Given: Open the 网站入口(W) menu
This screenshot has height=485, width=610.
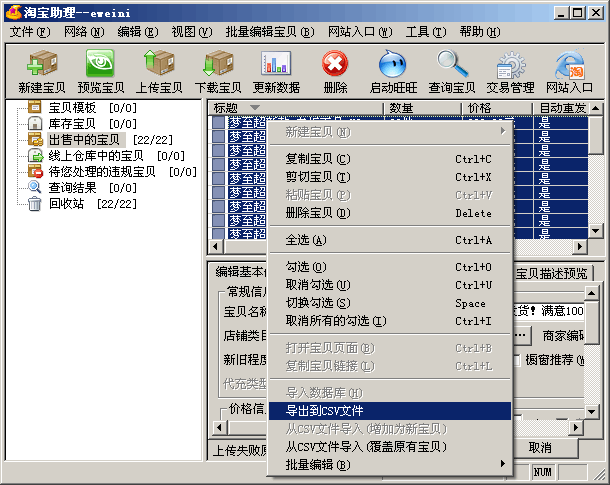Looking at the screenshot, I should (360, 32).
